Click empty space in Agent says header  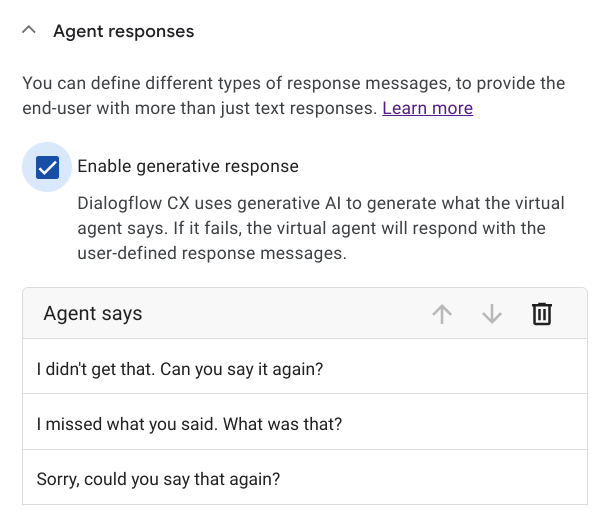(x=280, y=314)
